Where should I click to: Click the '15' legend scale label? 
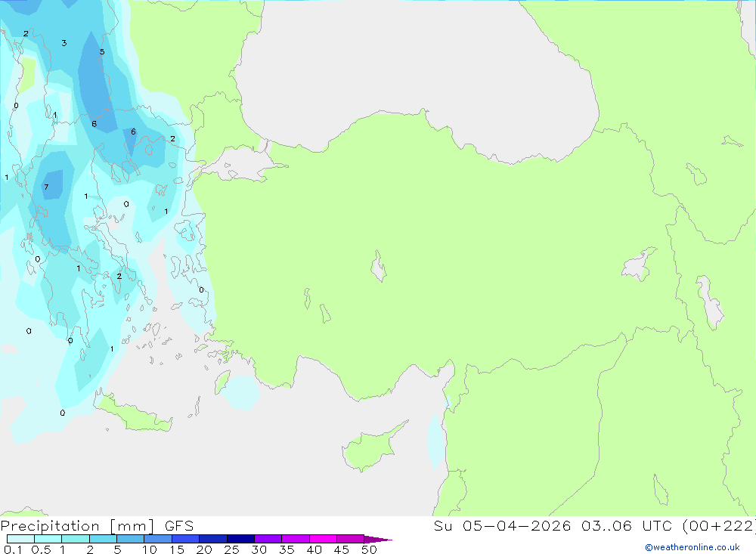(x=177, y=549)
